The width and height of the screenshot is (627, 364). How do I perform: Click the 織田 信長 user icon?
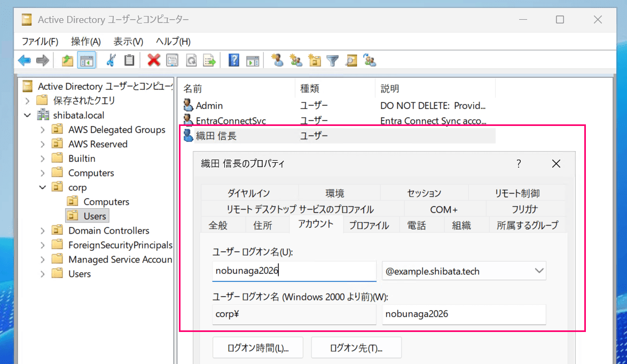pos(188,136)
